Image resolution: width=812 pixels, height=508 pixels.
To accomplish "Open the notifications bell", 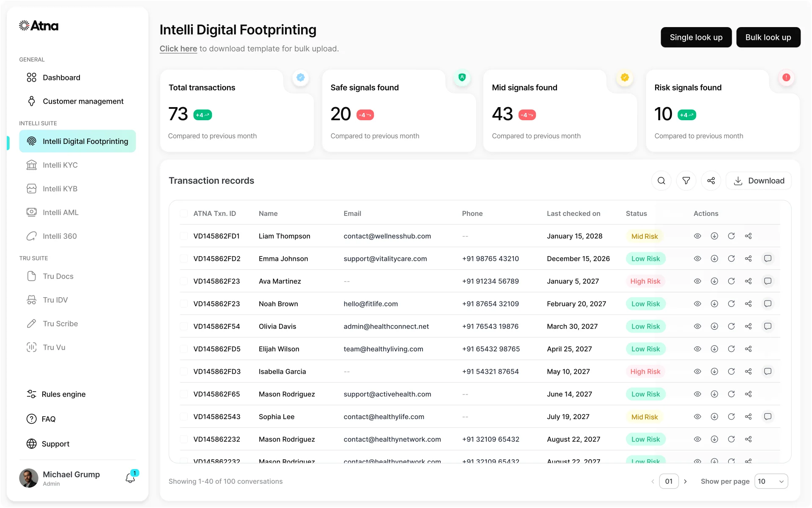I will coord(131,478).
